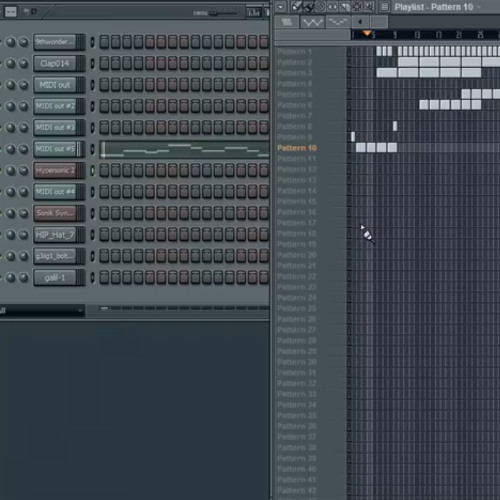Toggle the channel select LED for Hypersonic 2

click(92, 171)
